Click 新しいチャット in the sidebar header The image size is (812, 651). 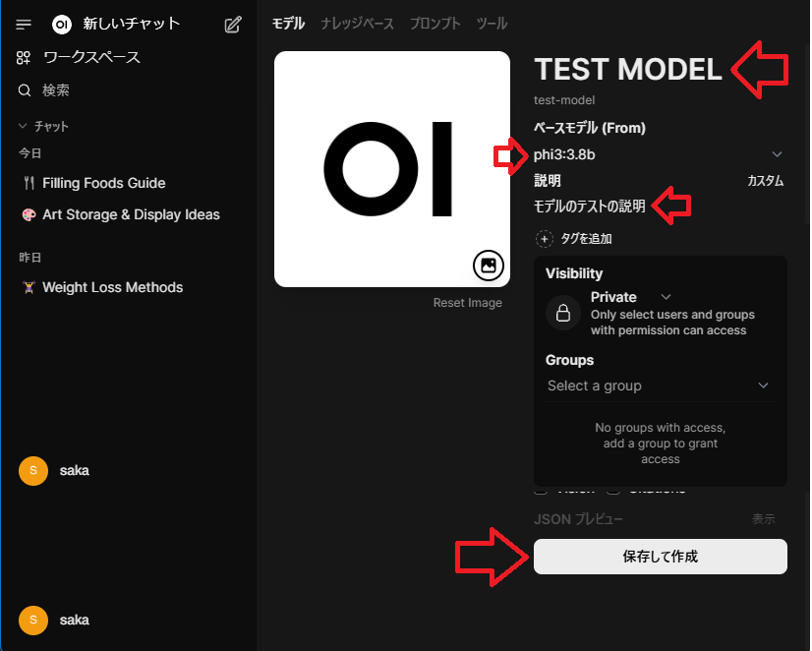click(132, 24)
